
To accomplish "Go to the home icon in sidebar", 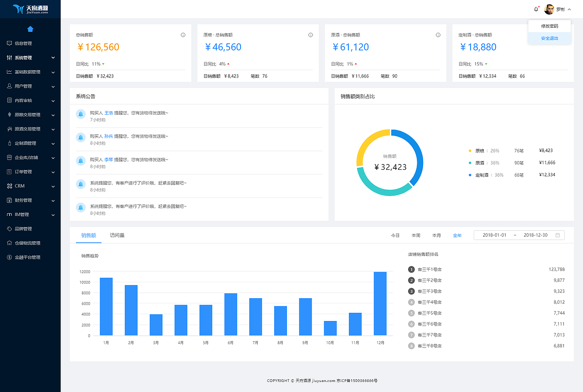I will 30,29.
